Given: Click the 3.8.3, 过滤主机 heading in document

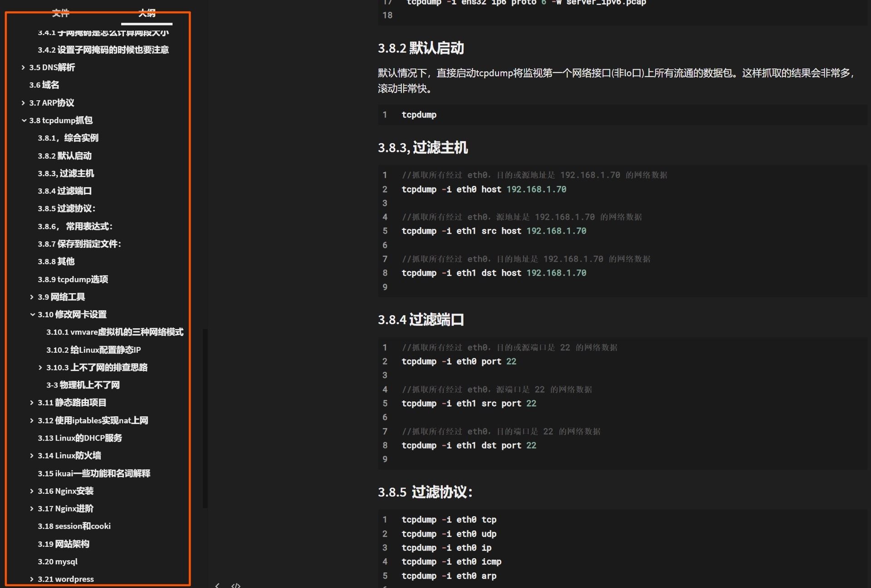Looking at the screenshot, I should coord(422,148).
